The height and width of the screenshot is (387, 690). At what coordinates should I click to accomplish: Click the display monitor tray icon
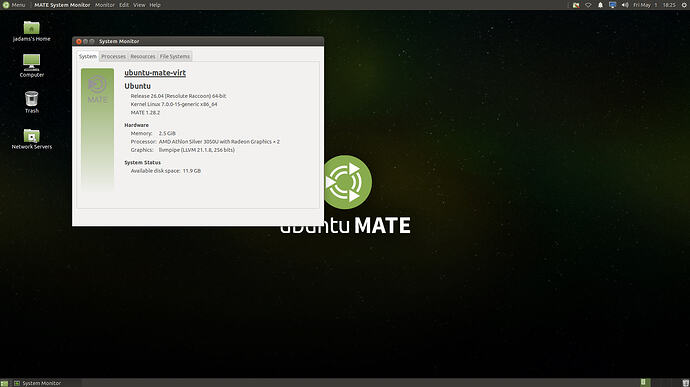click(613, 5)
